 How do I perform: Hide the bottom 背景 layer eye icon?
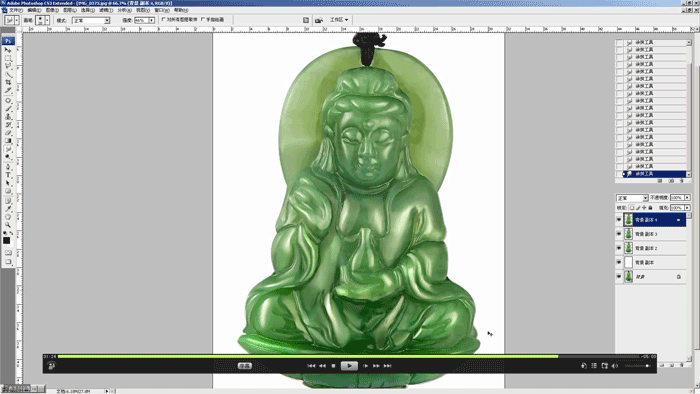click(x=619, y=277)
